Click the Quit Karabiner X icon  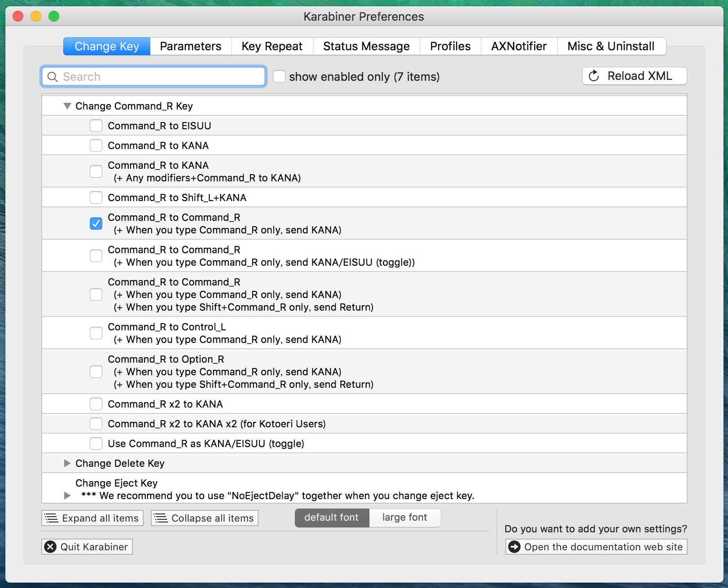click(50, 547)
